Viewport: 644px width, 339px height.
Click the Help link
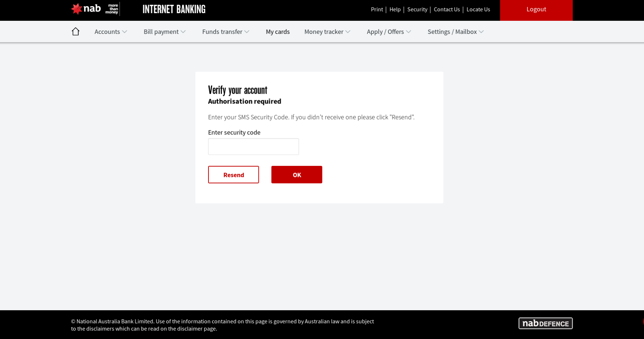[395, 9]
